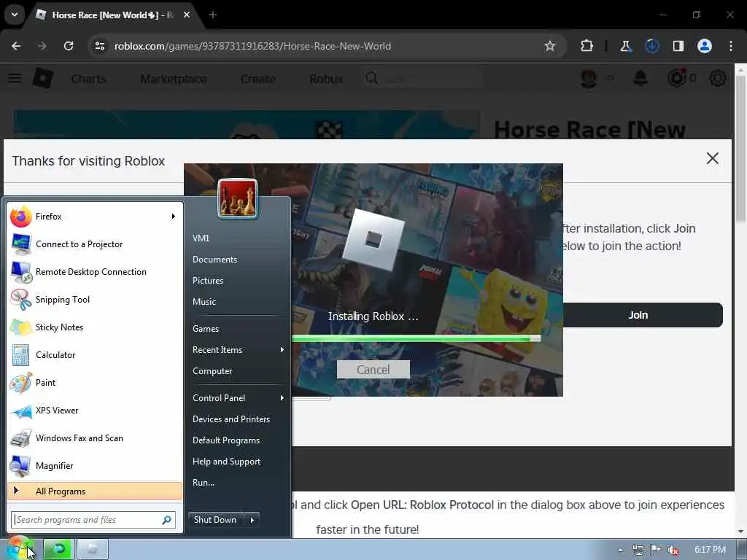Open the Roblox hamburger menu

[x=15, y=77]
